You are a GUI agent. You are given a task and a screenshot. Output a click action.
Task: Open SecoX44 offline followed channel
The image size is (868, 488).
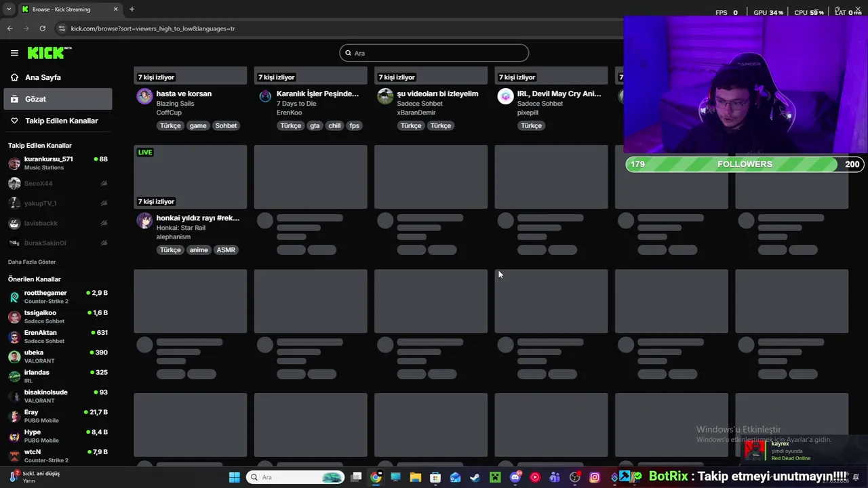point(58,183)
